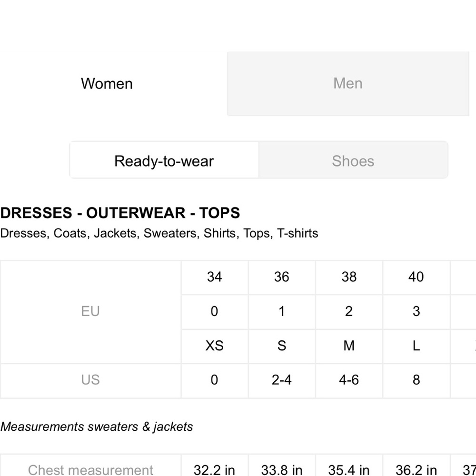Select the L size cell
Screen dimensions: 476x476
click(416, 346)
